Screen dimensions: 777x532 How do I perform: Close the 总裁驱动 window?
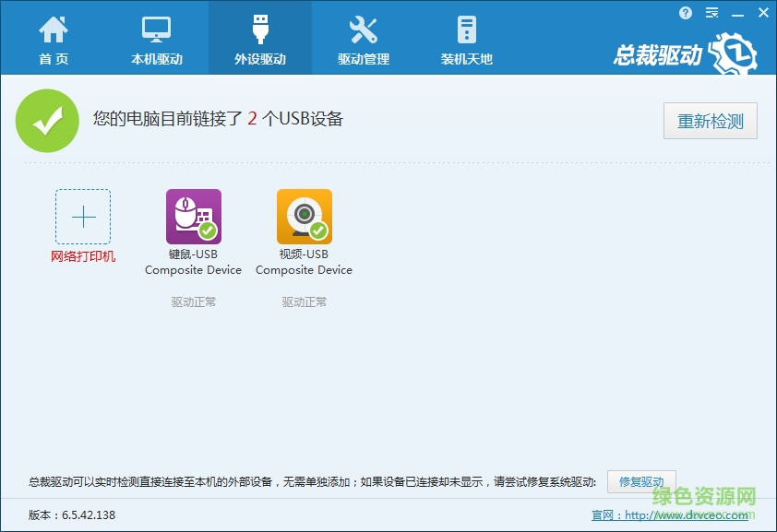click(x=763, y=13)
